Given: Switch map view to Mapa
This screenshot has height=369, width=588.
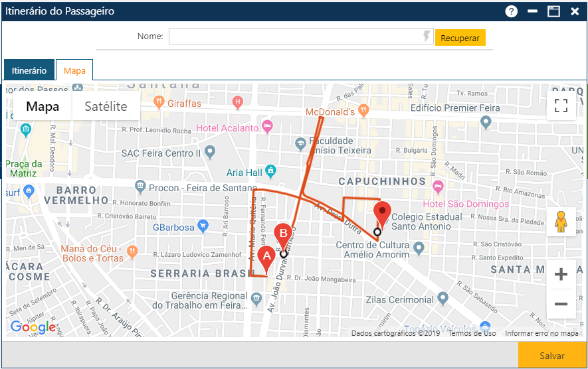Looking at the screenshot, I should 43,106.
